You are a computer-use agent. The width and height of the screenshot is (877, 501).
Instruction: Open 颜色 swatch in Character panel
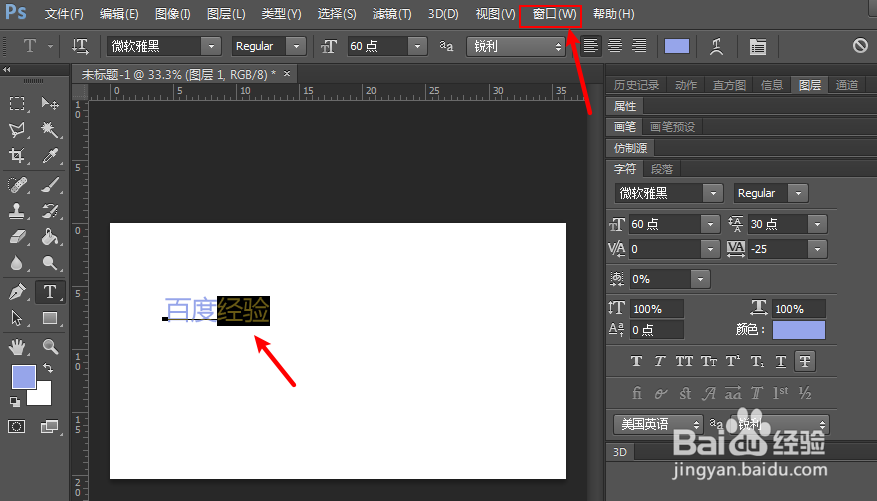(x=799, y=330)
